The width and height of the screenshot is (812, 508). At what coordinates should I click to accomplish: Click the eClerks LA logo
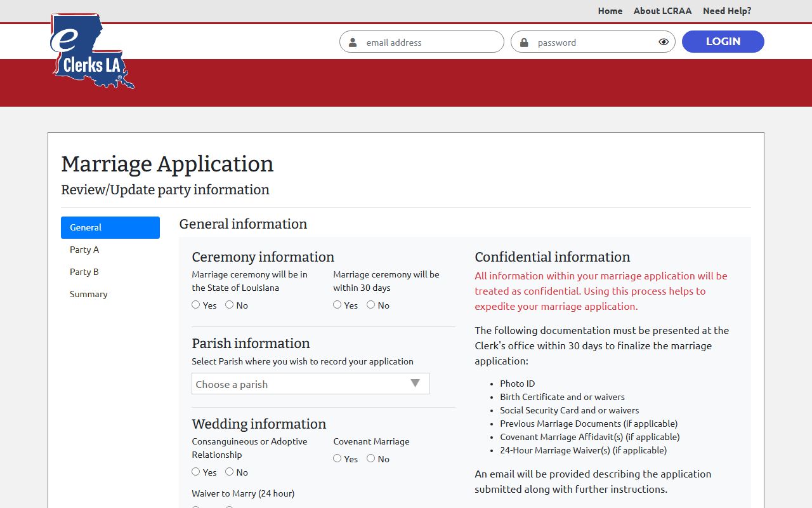click(92, 51)
